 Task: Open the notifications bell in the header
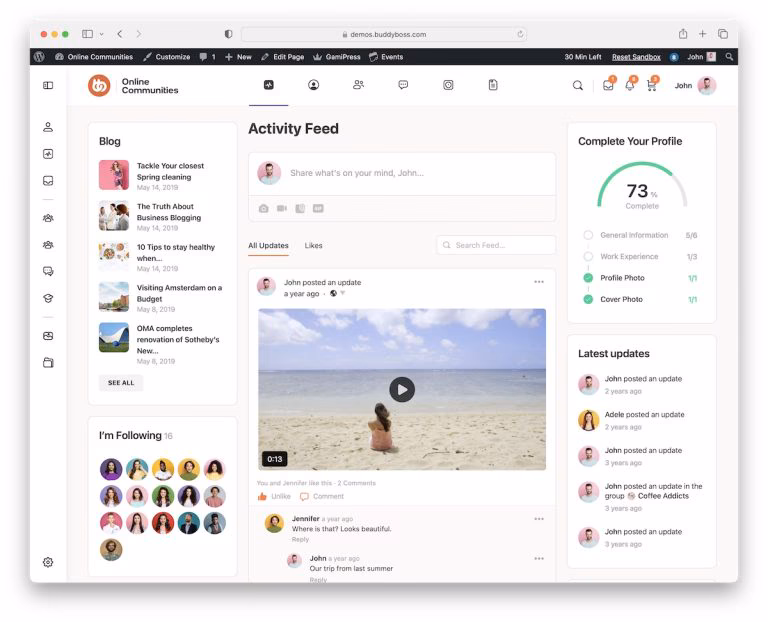point(630,86)
